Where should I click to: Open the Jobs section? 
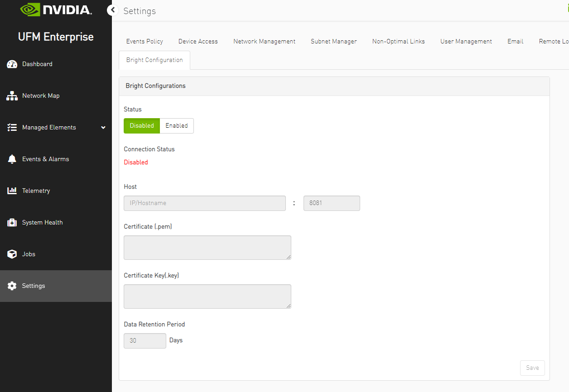[x=29, y=254]
